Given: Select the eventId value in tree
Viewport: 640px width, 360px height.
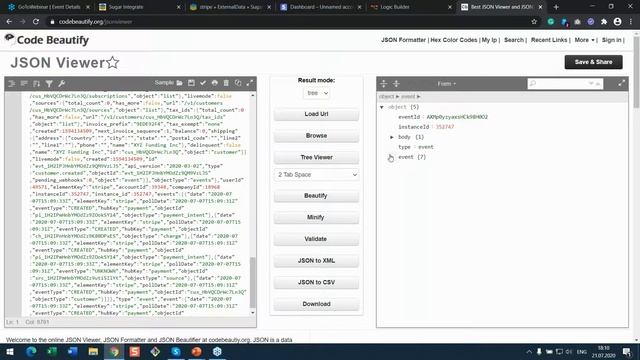Looking at the screenshot, I should pyautogui.click(x=457, y=117).
